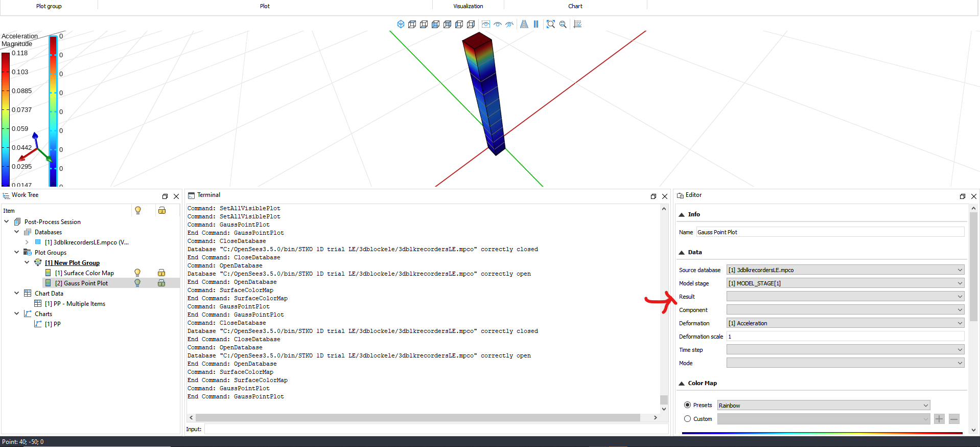Select the [1] PP chart item

53,324
